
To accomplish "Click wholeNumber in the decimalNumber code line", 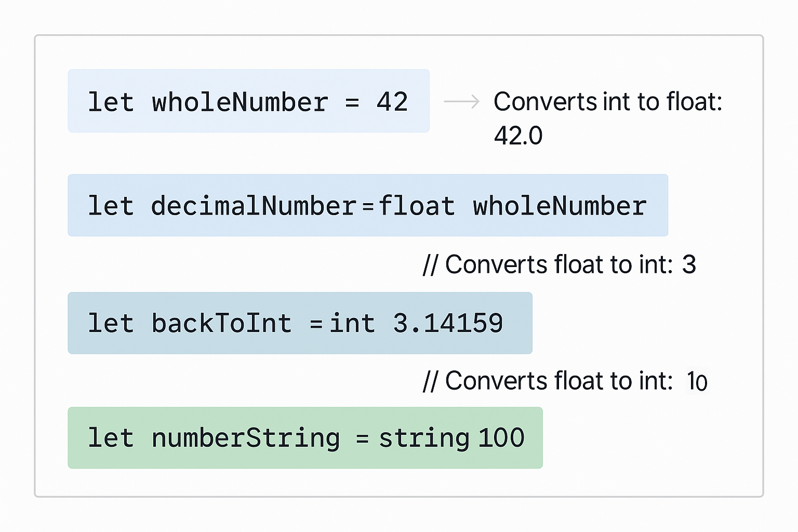I will click(x=560, y=206).
